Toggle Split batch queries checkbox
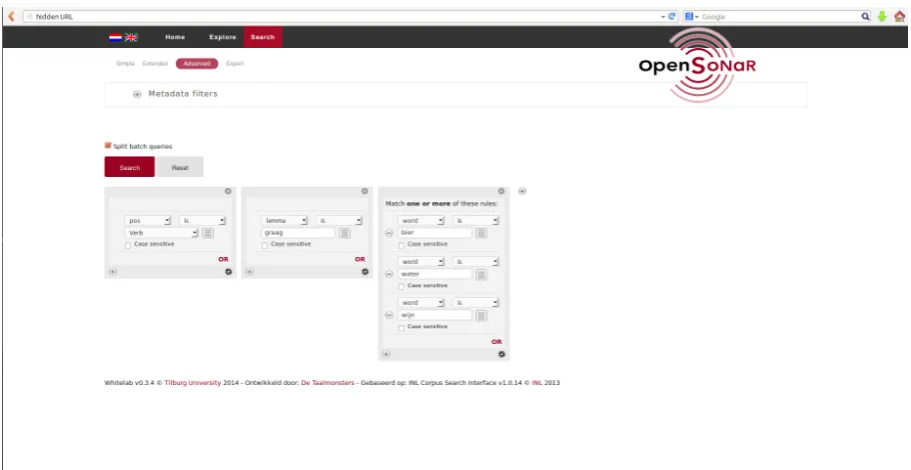The image size is (911, 470). [108, 146]
